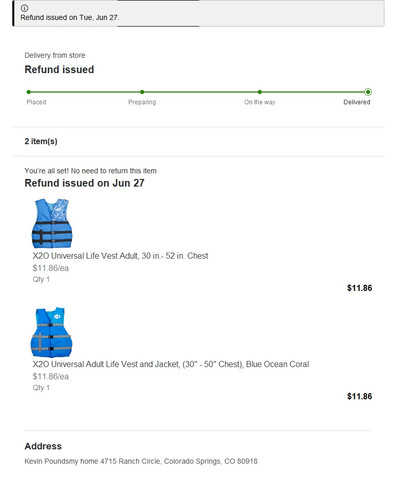Open the first blue life vest thumbnail
The height and width of the screenshot is (500, 409).
(x=52, y=223)
